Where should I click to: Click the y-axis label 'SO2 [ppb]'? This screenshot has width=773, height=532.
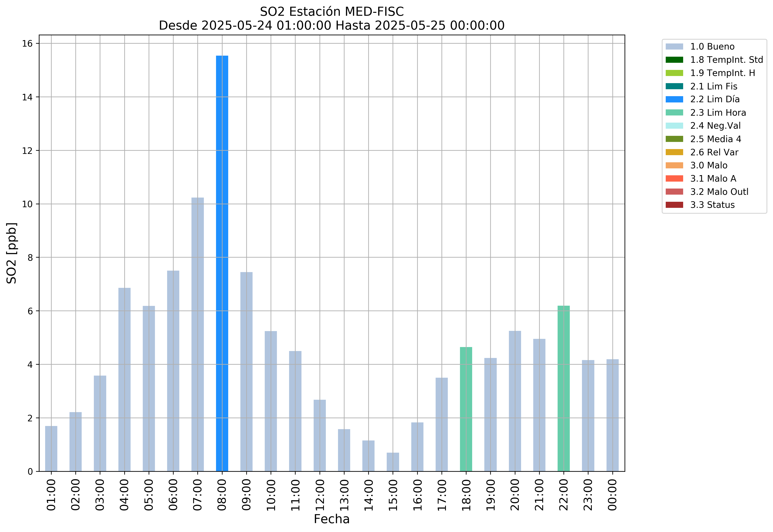coord(12,253)
